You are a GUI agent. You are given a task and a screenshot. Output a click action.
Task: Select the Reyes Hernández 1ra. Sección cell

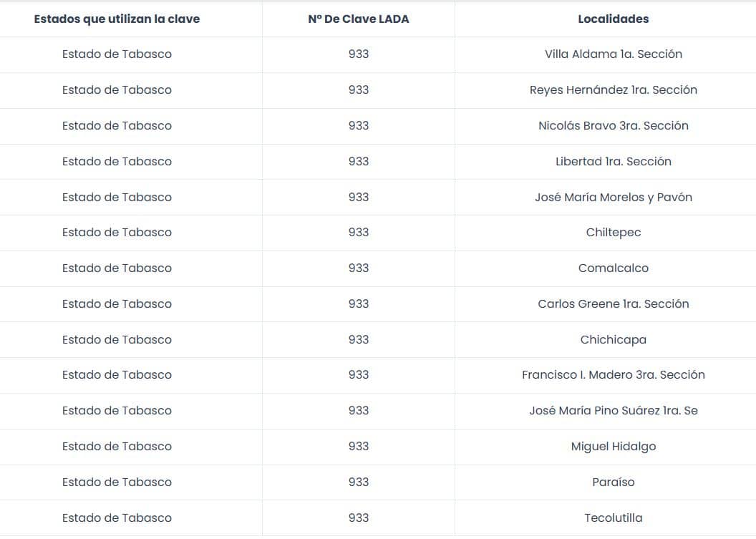click(614, 89)
